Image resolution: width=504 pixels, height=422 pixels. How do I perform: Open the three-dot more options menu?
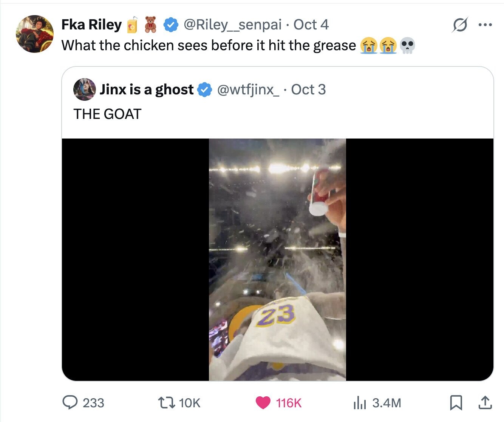point(485,25)
